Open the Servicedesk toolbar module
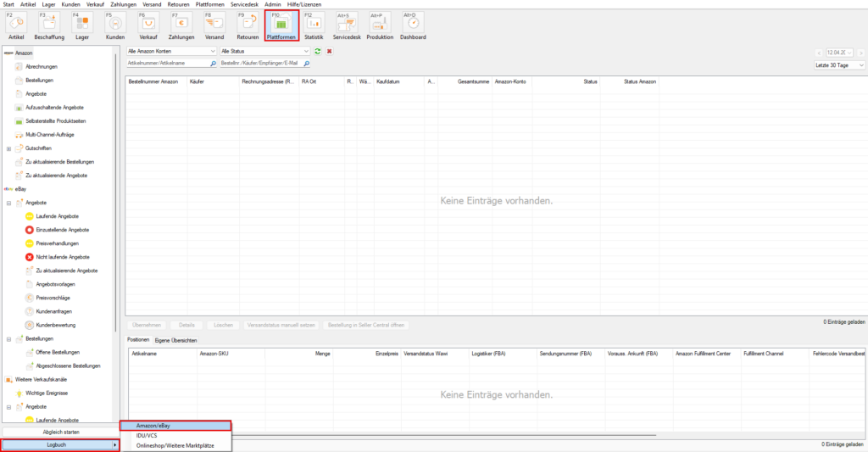The width and height of the screenshot is (868, 452). (347, 26)
